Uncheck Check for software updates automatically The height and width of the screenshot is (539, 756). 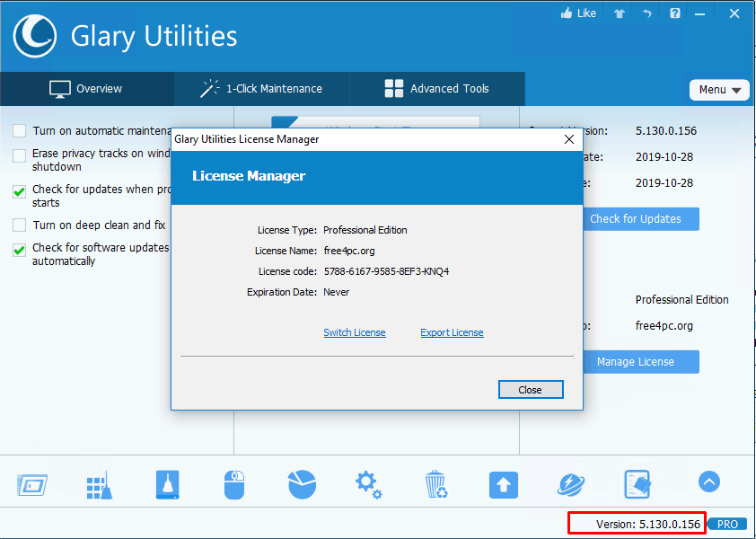pos(19,250)
